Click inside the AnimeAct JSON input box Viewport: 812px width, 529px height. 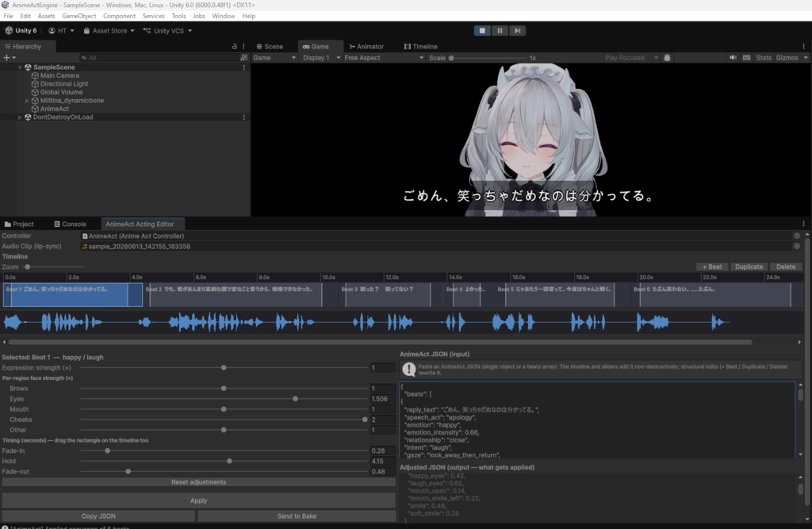tap(597, 420)
